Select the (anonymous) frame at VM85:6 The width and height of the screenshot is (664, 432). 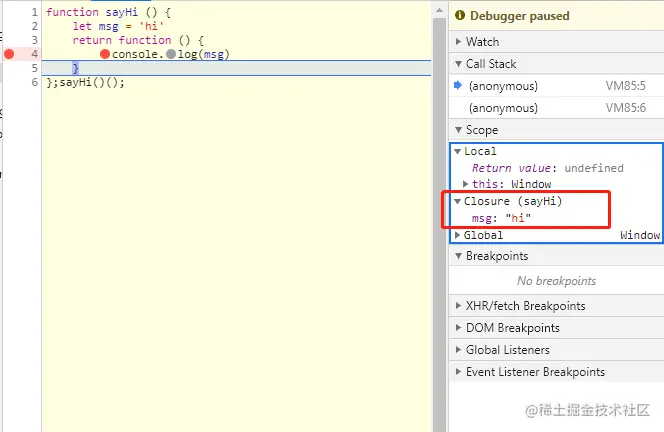click(556, 108)
